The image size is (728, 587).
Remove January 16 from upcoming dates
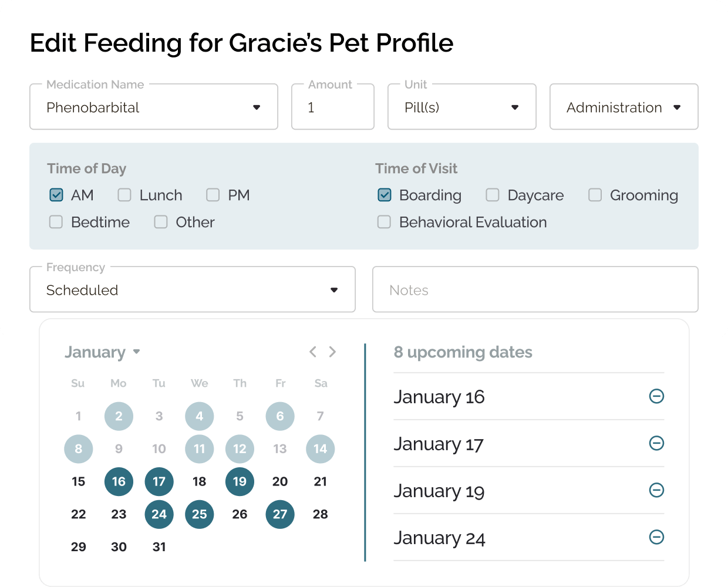[x=656, y=396]
